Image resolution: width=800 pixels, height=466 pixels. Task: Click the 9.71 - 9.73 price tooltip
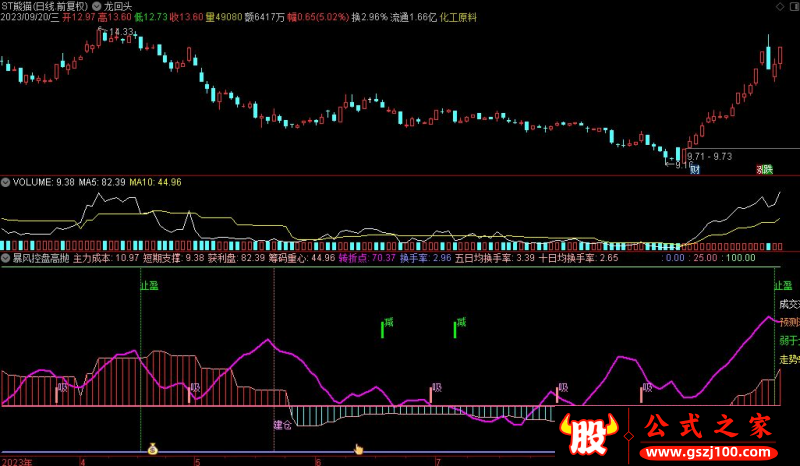[x=710, y=157]
